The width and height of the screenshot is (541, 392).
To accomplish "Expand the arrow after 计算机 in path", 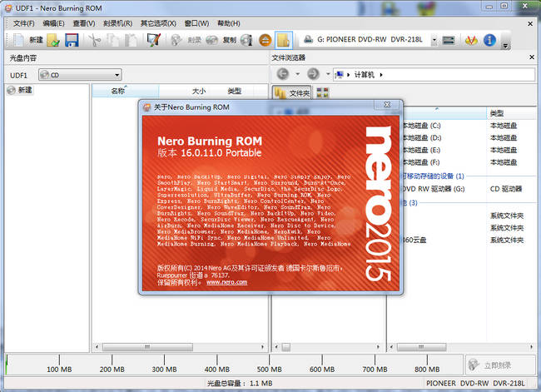I will coord(381,75).
